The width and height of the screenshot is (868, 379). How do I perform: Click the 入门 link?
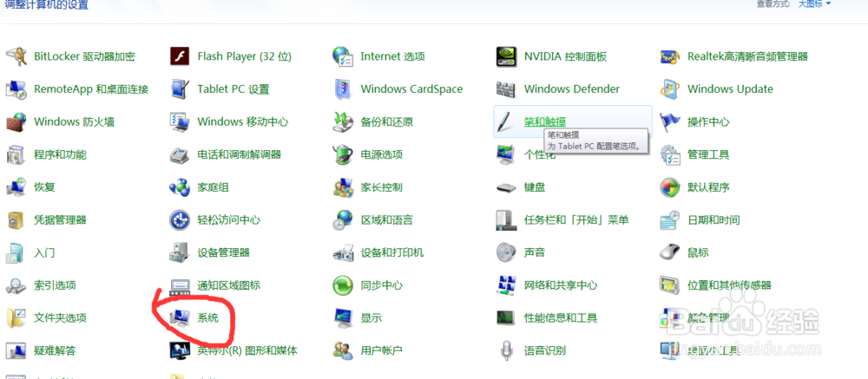click(x=44, y=252)
